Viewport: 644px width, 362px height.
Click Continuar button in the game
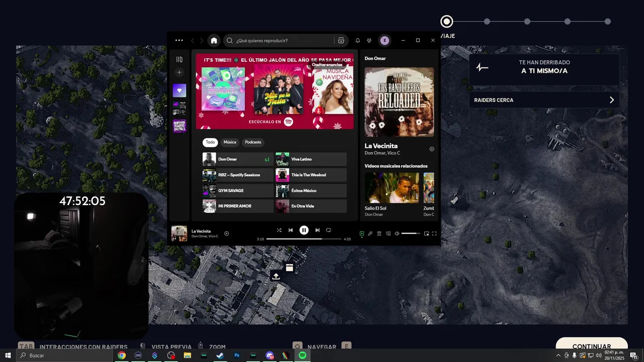click(x=592, y=346)
